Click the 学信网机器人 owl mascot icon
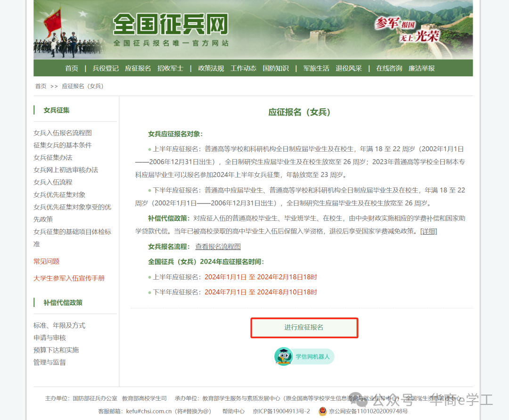The height and width of the screenshot is (420, 509). click(x=284, y=356)
